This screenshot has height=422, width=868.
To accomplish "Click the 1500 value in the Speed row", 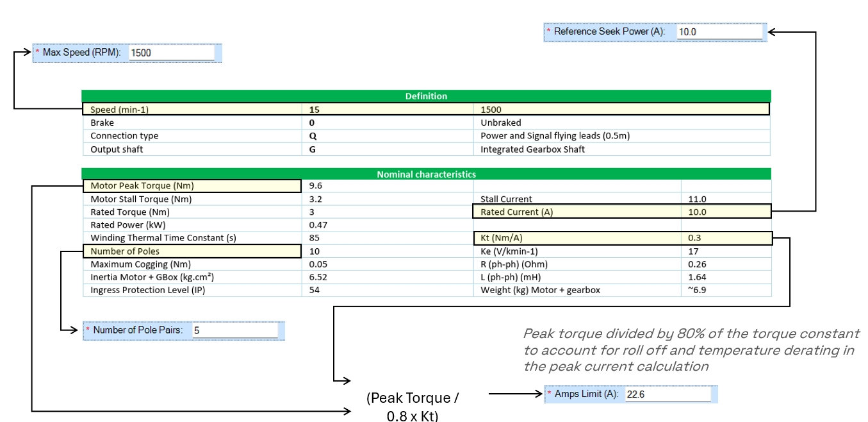I will [x=491, y=110].
